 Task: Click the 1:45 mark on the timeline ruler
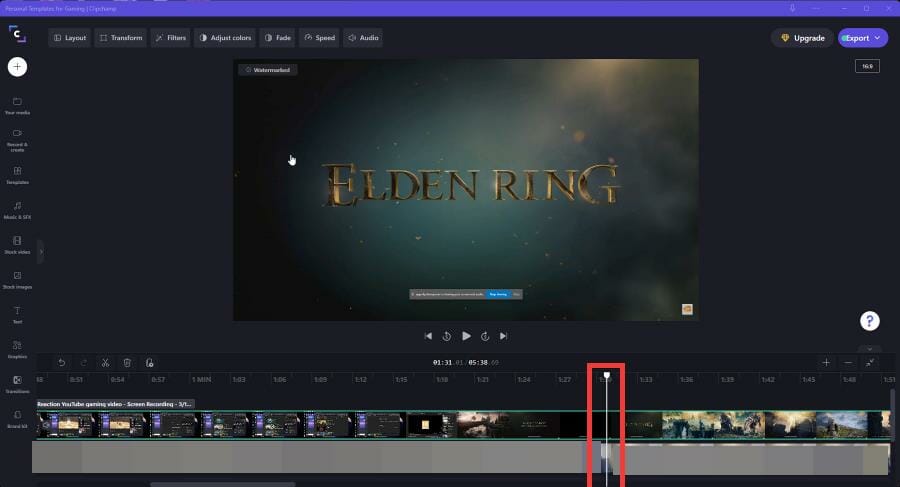pyautogui.click(x=809, y=380)
